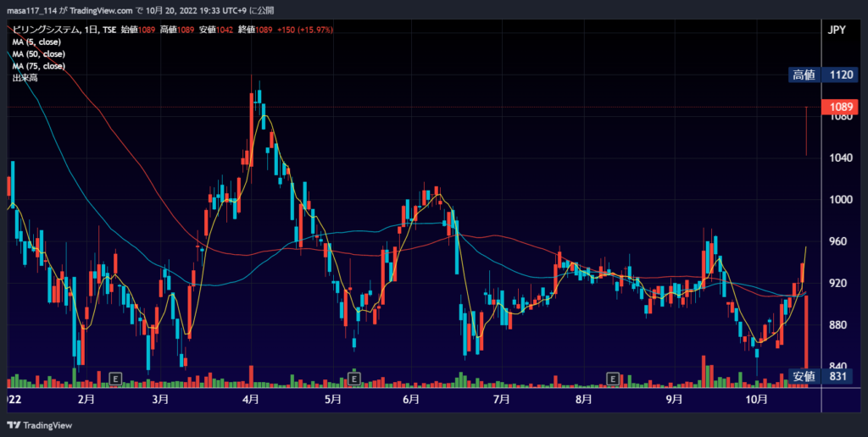Image resolution: width=868 pixels, height=437 pixels.
Task: Click the 1040 price axis label
Action: pos(840,158)
